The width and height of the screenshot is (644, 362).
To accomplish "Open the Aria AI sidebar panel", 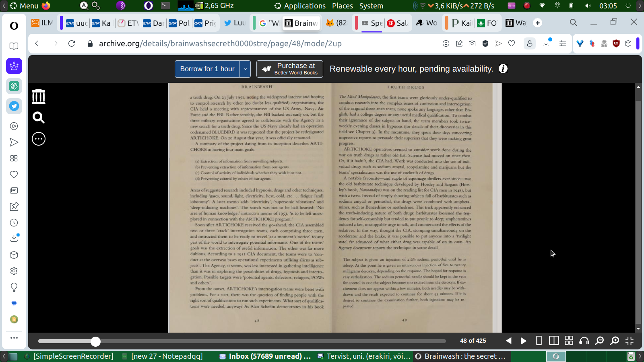I will (14, 66).
